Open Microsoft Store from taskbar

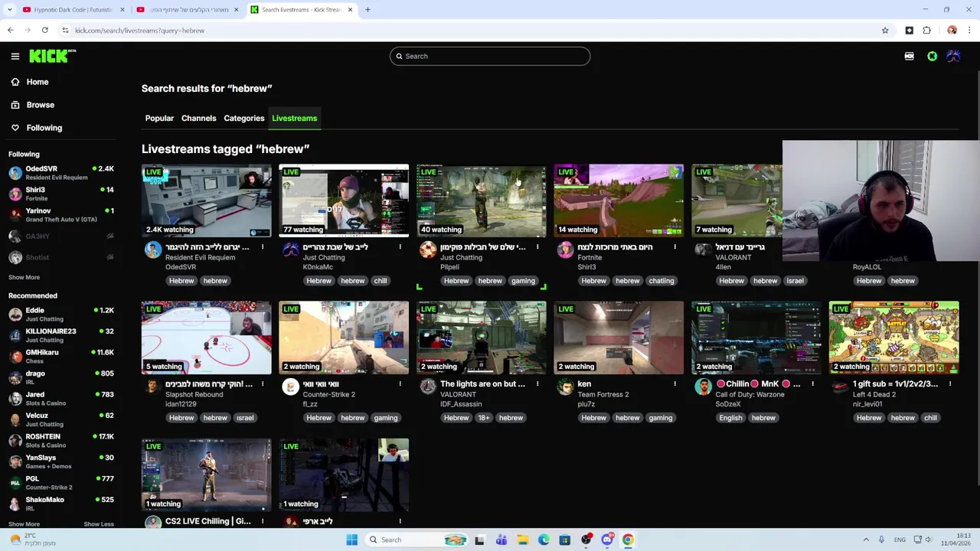(x=564, y=540)
